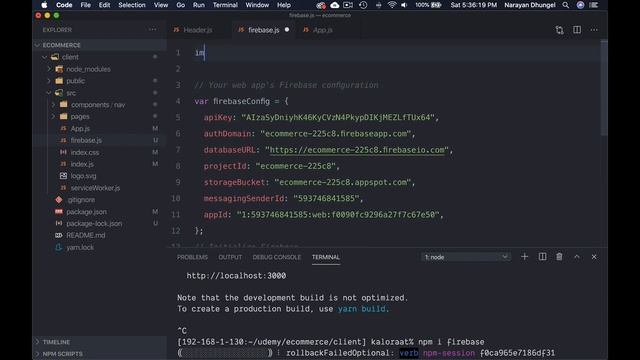This screenshot has height=360, width=640.
Task: Open package.json file
Action: tap(86, 211)
